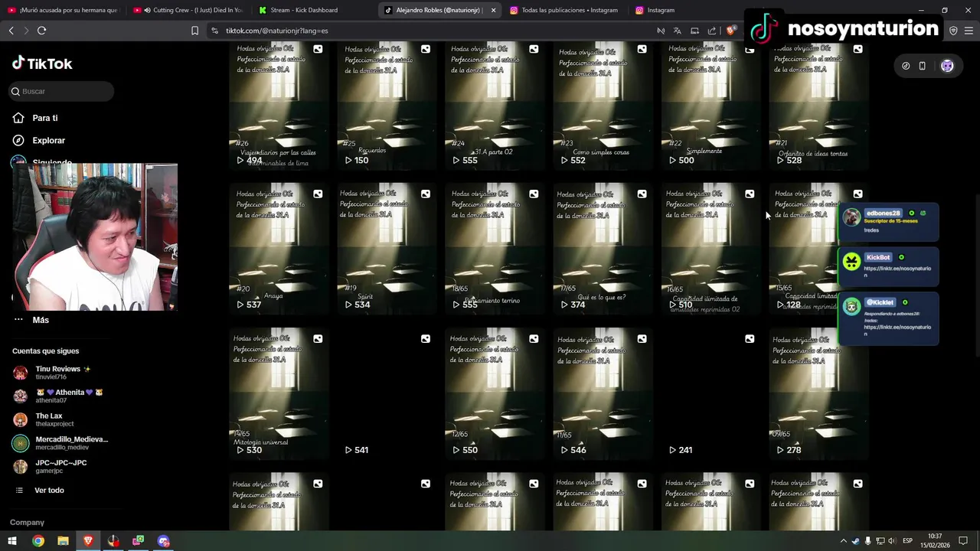The height and width of the screenshot is (551, 980).
Task: Open Discord from the taskbar
Action: 163,541
